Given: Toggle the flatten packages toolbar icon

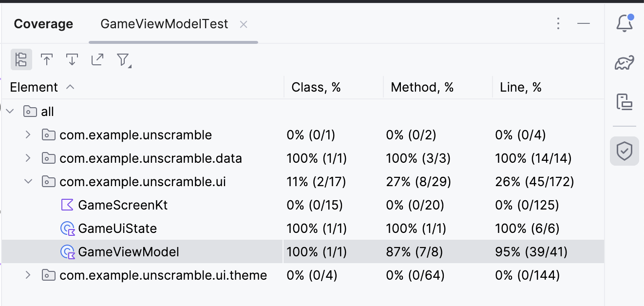Looking at the screenshot, I should tap(21, 59).
